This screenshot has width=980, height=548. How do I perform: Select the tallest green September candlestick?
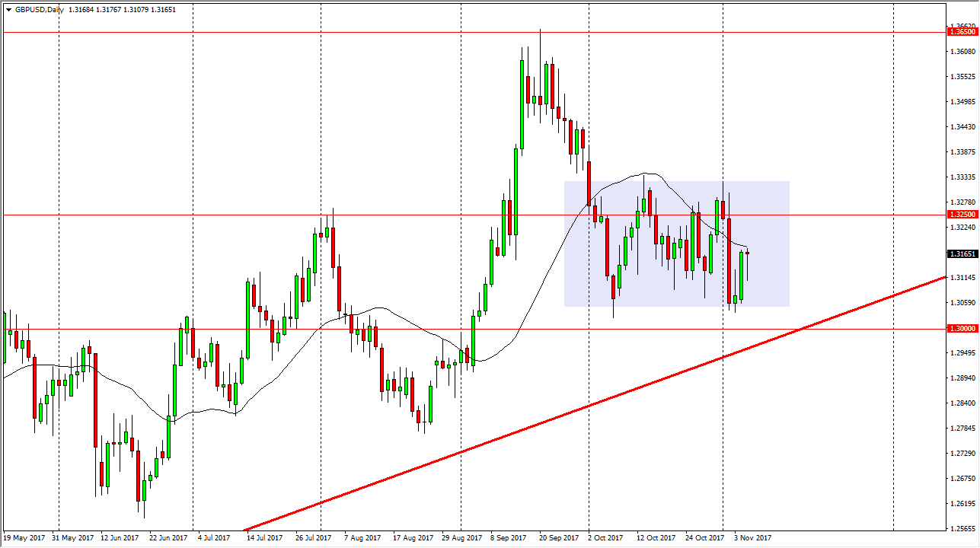coord(523,107)
